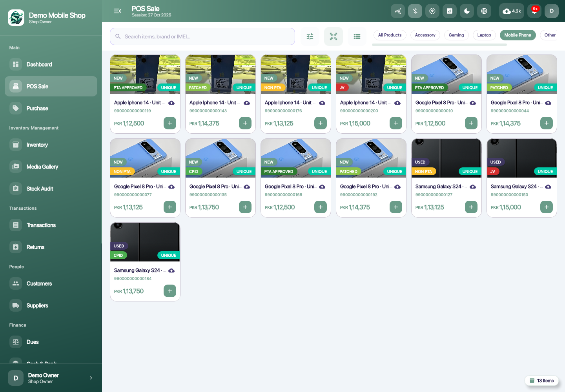Click the search items, brand or IMEI field
The height and width of the screenshot is (392, 565).
tap(202, 36)
